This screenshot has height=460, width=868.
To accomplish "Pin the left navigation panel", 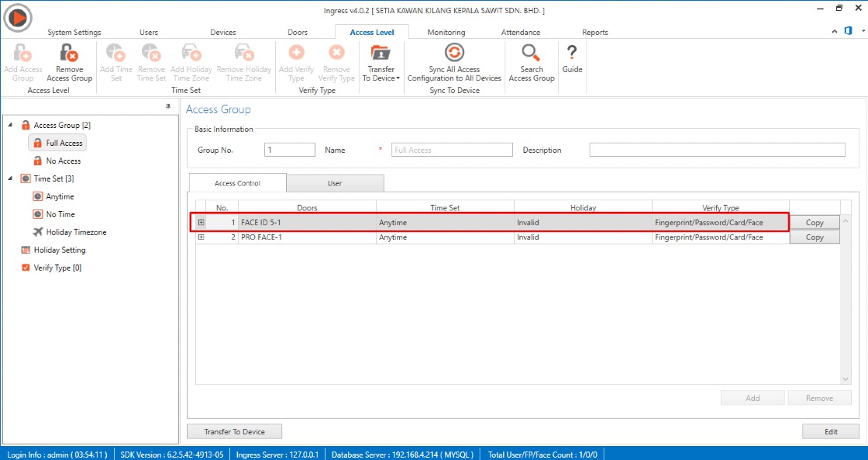I will click(168, 105).
